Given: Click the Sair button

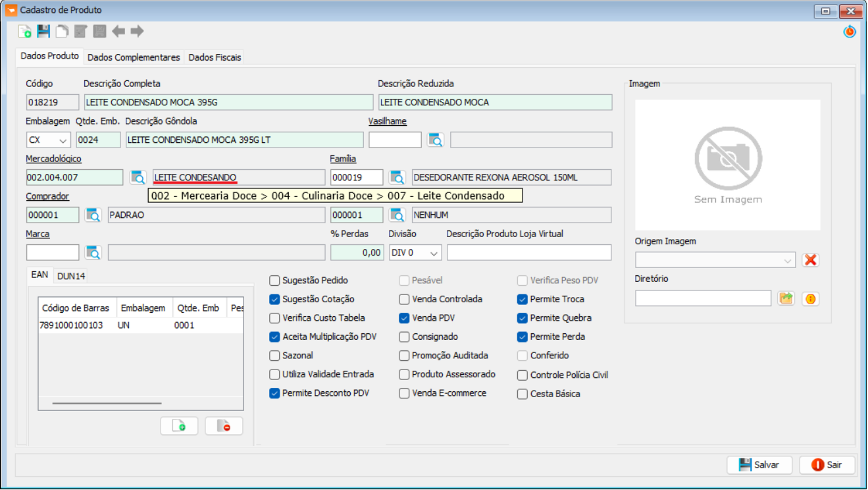Looking at the screenshot, I should click(x=827, y=465).
